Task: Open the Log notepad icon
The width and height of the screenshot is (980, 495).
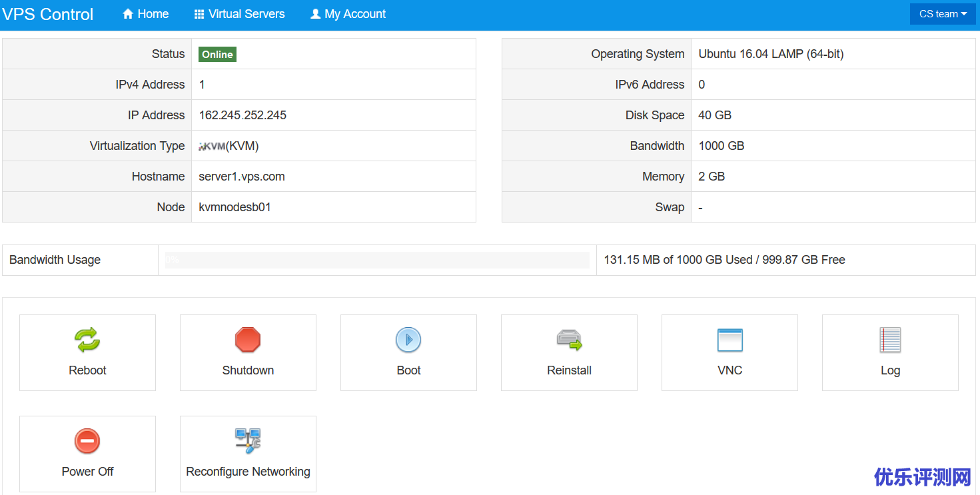Action: (890, 340)
